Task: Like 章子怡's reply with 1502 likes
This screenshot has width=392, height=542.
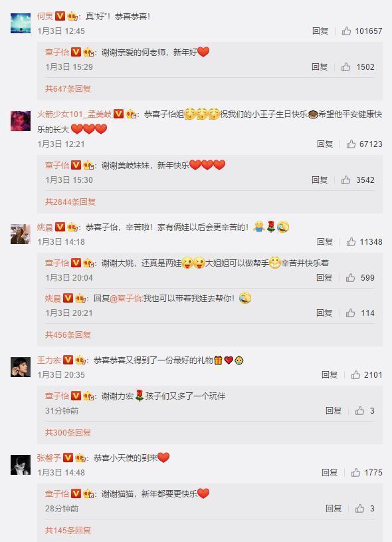Action: [345, 67]
